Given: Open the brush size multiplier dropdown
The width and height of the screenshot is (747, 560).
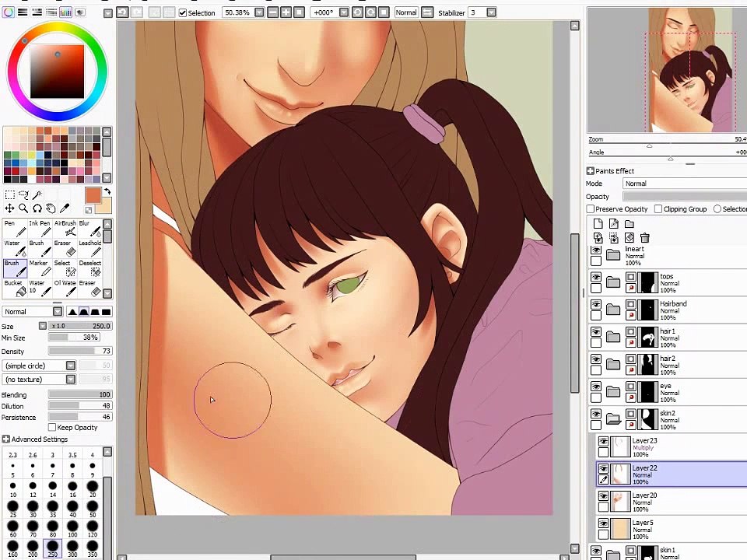Looking at the screenshot, I should point(42,326).
